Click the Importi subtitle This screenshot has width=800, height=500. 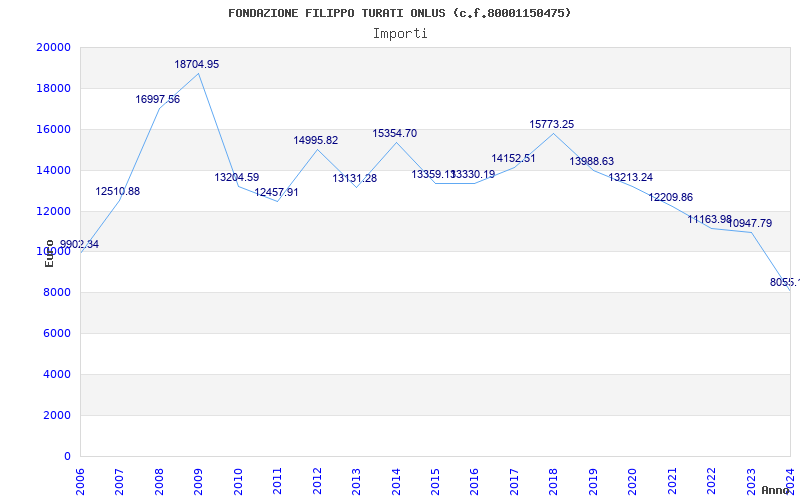point(400,33)
